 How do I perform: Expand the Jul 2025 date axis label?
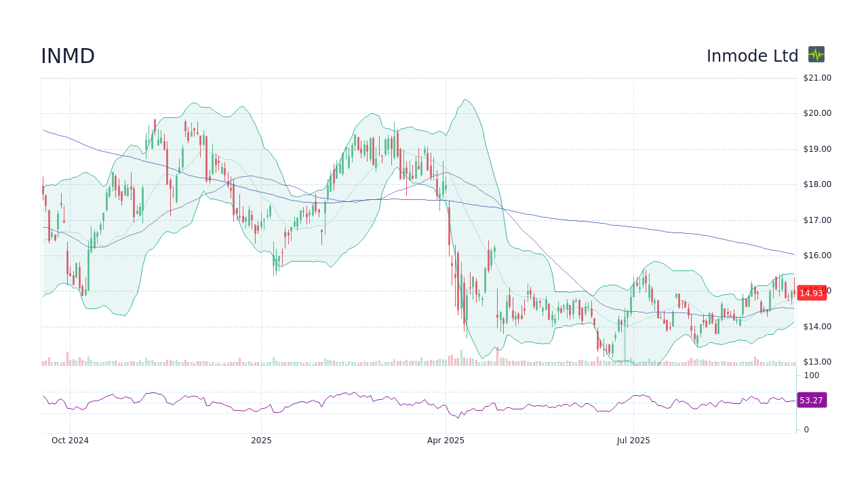pyautogui.click(x=633, y=441)
